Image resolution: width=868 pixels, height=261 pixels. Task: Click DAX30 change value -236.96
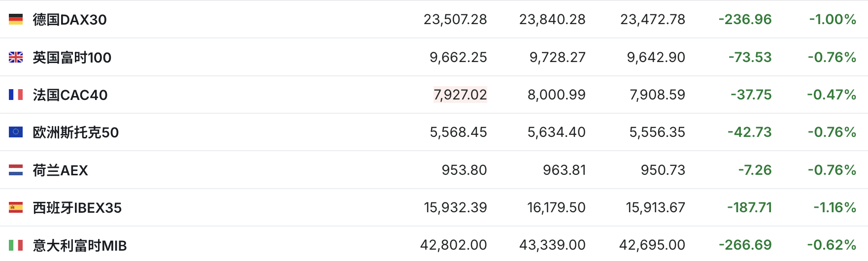[x=745, y=19]
